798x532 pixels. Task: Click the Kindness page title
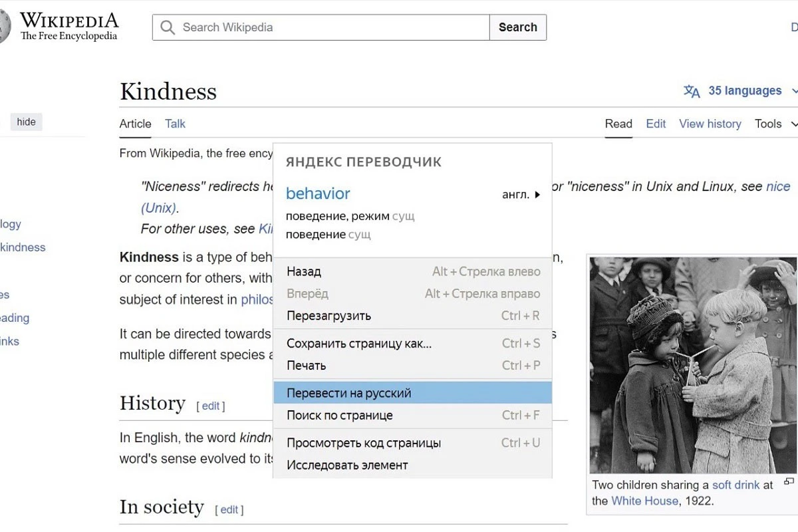pyautogui.click(x=168, y=91)
